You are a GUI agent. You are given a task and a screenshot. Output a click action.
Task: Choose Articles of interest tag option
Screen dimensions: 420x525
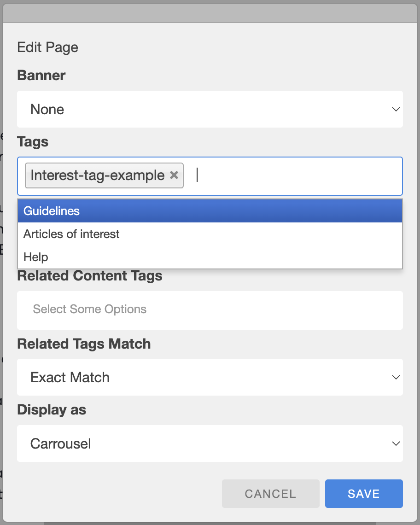click(x=210, y=234)
